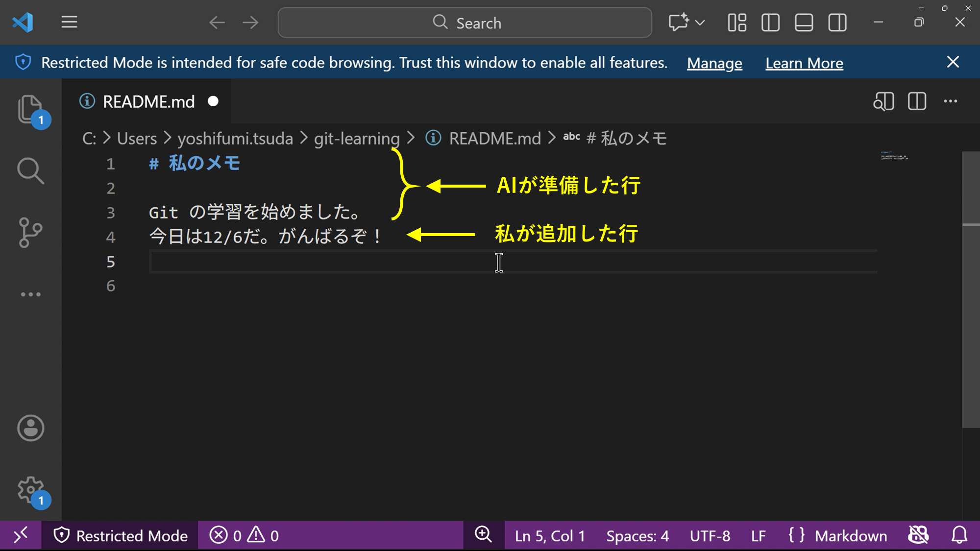The width and height of the screenshot is (980, 551).
Task: Open the Search view in activity bar
Action: click(x=30, y=171)
